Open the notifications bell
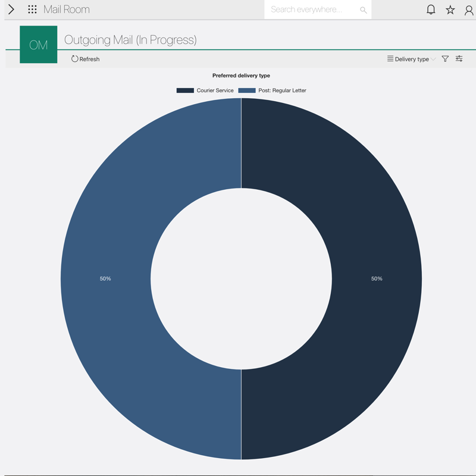476x476 pixels. [431, 10]
